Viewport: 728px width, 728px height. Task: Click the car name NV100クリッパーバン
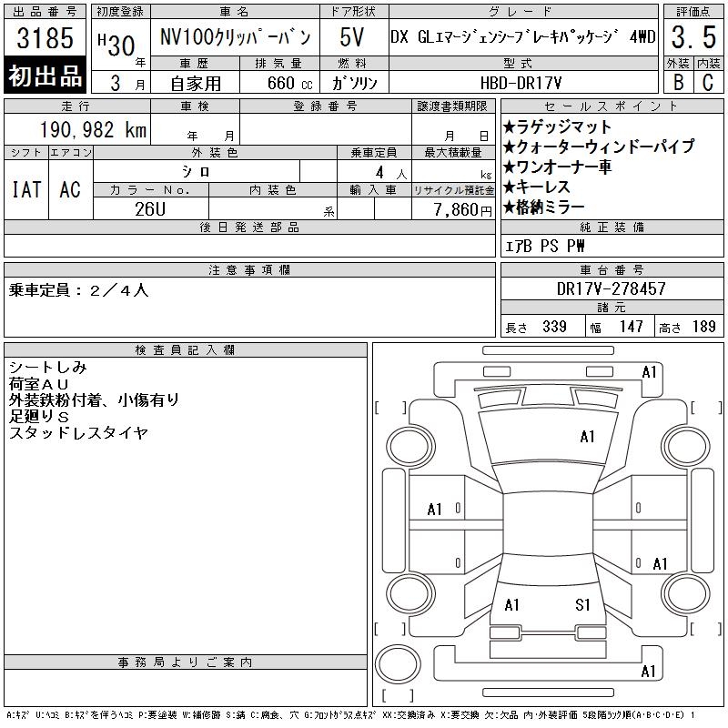point(235,37)
